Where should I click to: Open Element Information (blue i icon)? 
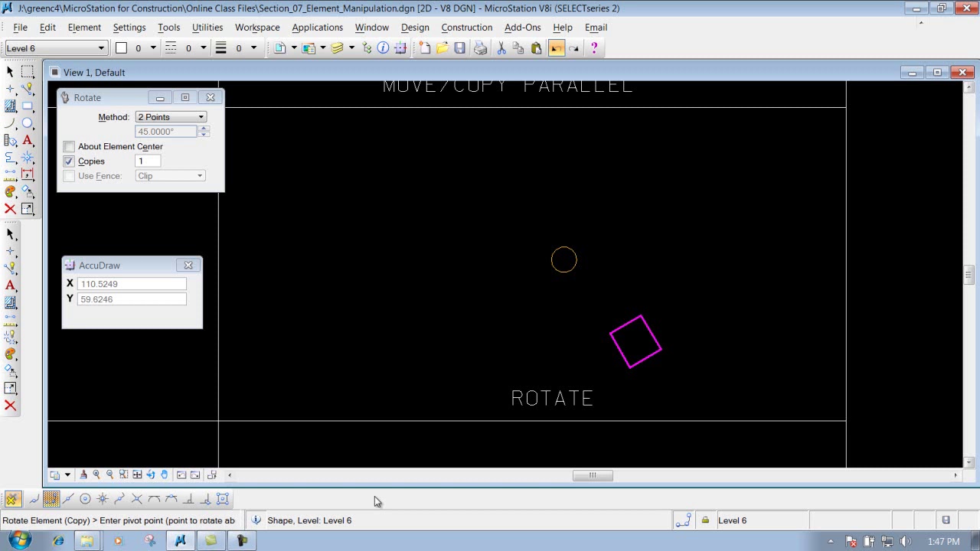pyautogui.click(x=383, y=48)
